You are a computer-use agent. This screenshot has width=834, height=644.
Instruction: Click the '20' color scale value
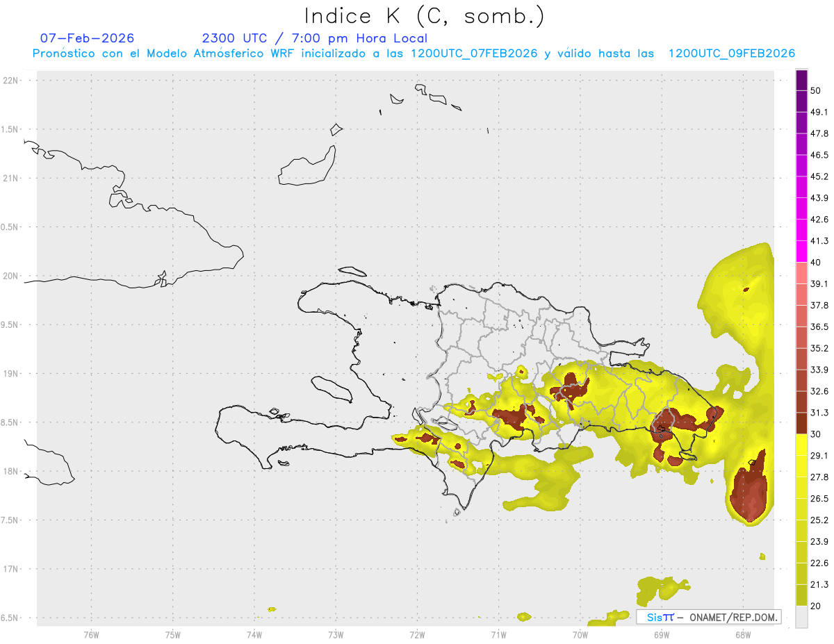pos(815,606)
